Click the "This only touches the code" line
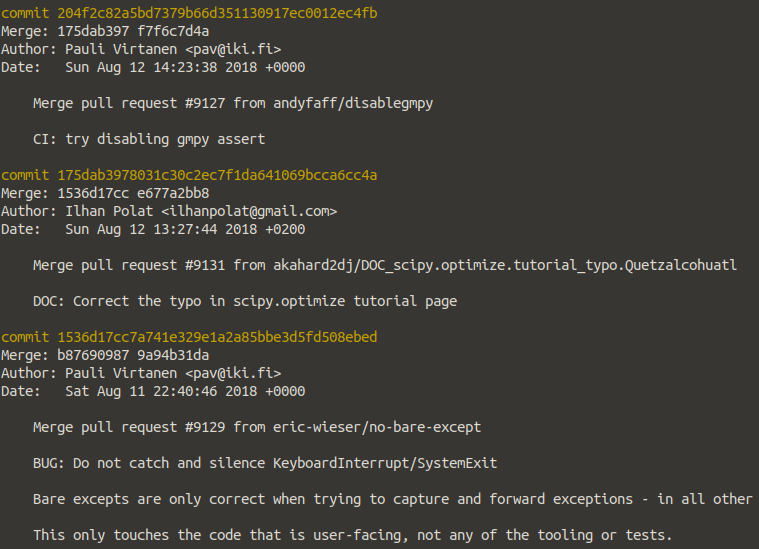The height and width of the screenshot is (549, 759). tap(352, 535)
